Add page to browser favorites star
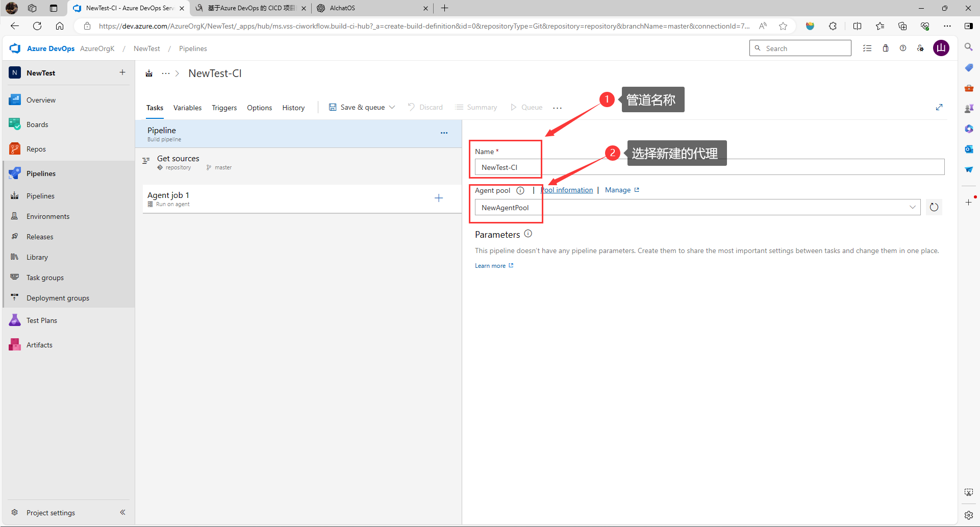Viewport: 980px width, 527px height. coord(783,26)
